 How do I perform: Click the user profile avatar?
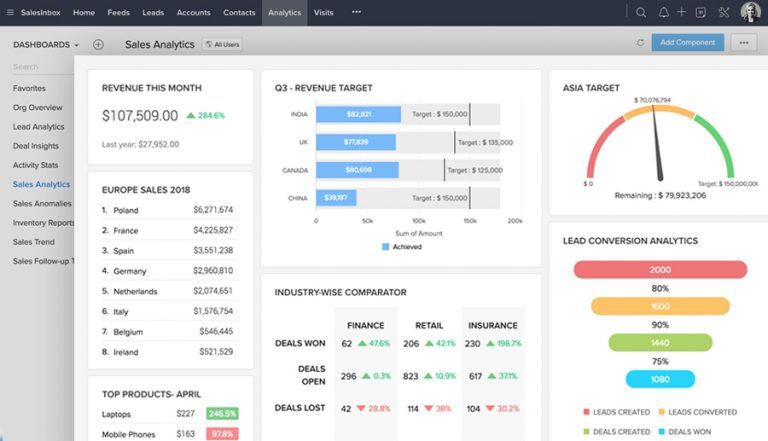(x=750, y=13)
